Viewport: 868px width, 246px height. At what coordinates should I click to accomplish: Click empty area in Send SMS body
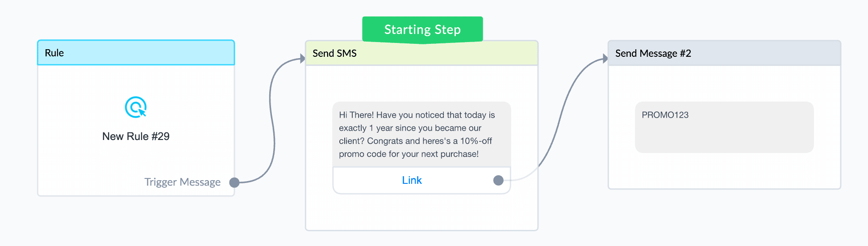421,212
